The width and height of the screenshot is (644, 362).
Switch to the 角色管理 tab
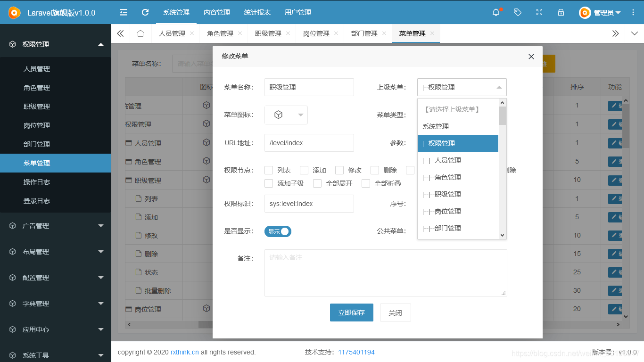coord(220,33)
